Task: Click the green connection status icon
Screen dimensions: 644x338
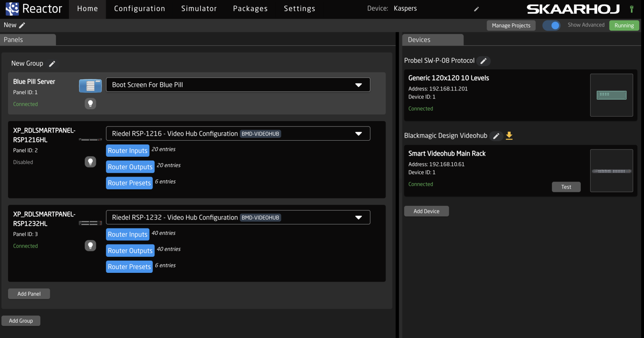Action: [x=631, y=9]
